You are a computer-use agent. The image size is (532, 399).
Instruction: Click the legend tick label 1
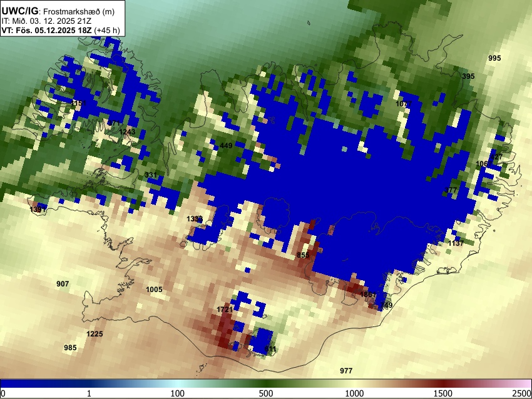tap(89, 393)
